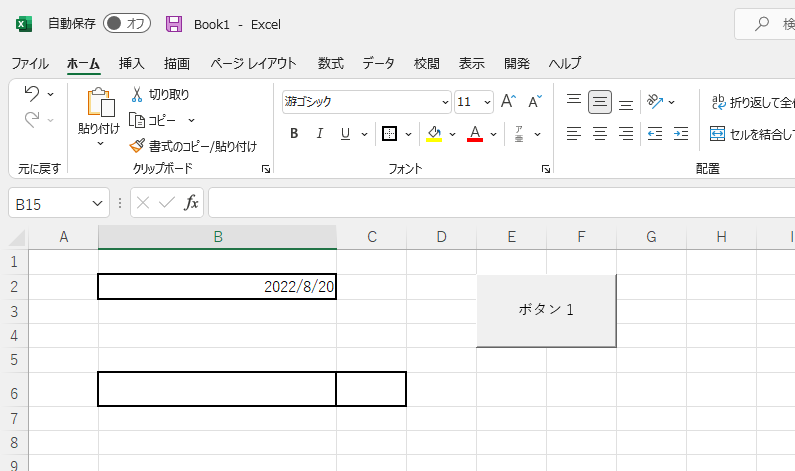Toggle Italic formatting

coord(320,134)
